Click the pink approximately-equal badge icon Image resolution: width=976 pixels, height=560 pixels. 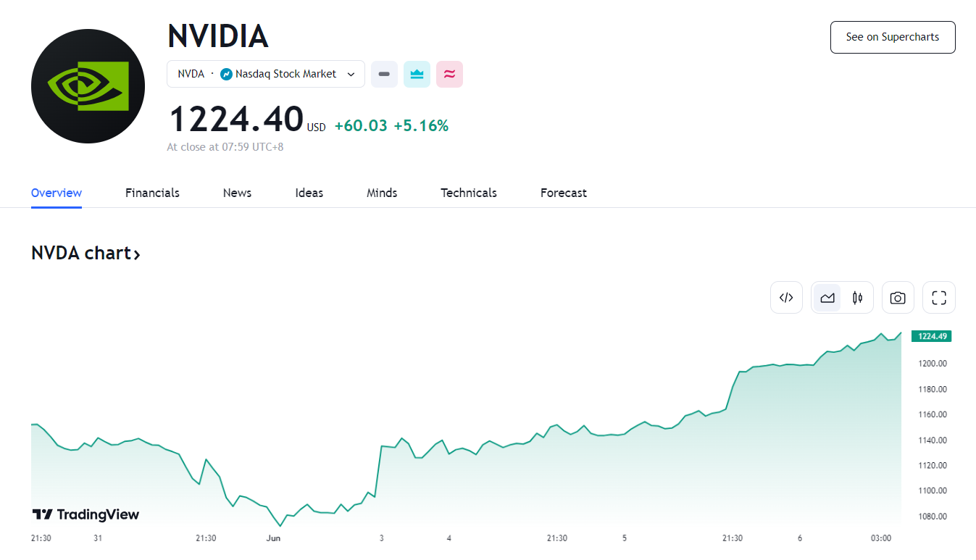pyautogui.click(x=449, y=74)
